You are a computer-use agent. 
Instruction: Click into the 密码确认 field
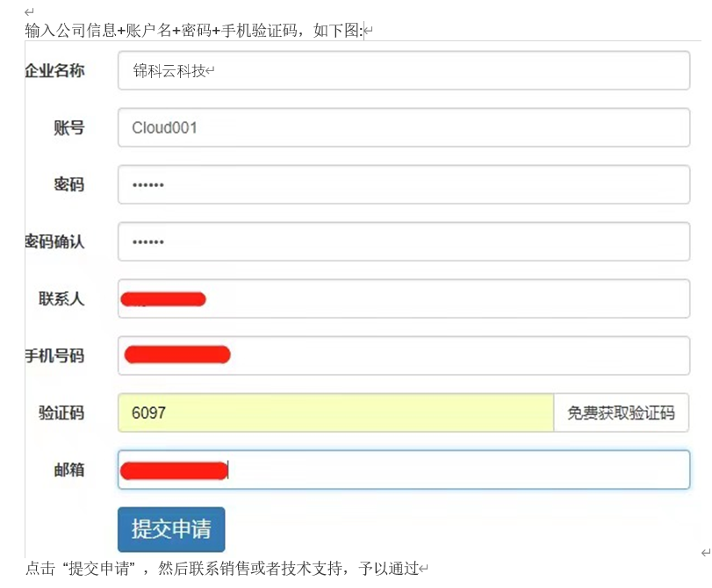tap(404, 241)
